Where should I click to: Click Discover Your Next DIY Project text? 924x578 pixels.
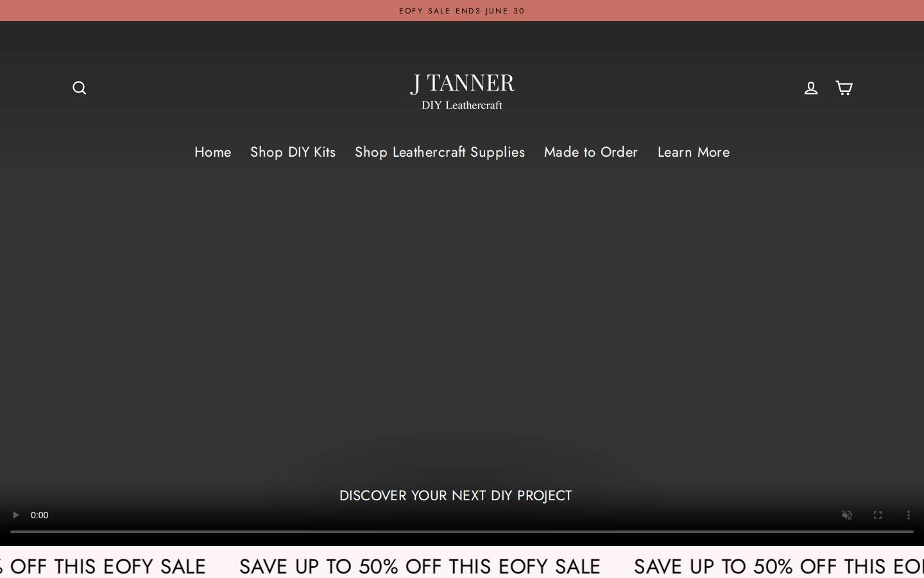pos(456,496)
